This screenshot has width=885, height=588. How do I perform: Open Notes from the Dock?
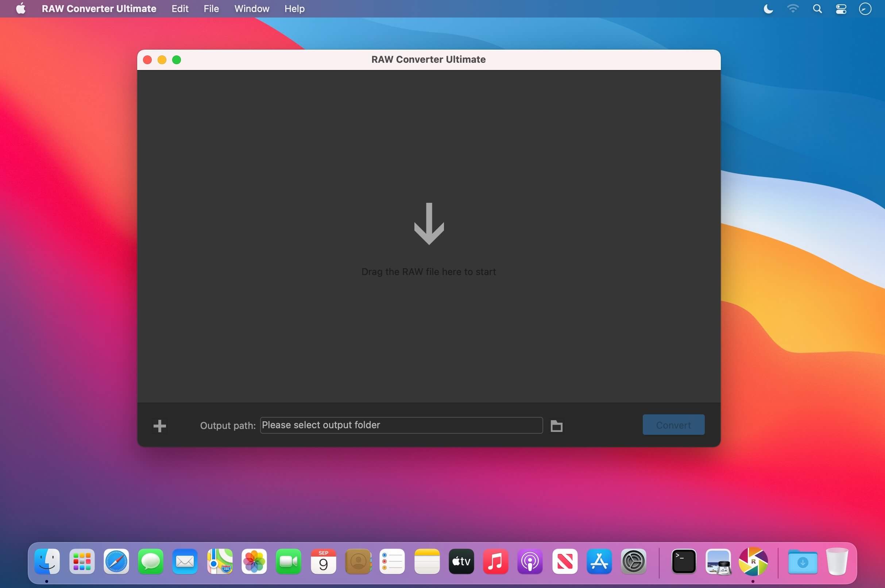pyautogui.click(x=427, y=561)
